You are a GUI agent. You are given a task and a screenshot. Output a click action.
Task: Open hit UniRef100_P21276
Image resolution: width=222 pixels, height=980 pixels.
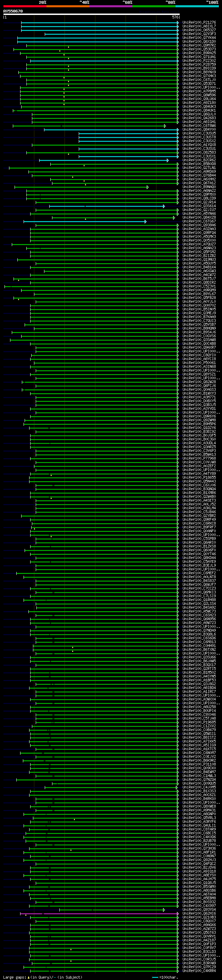tap(199, 23)
